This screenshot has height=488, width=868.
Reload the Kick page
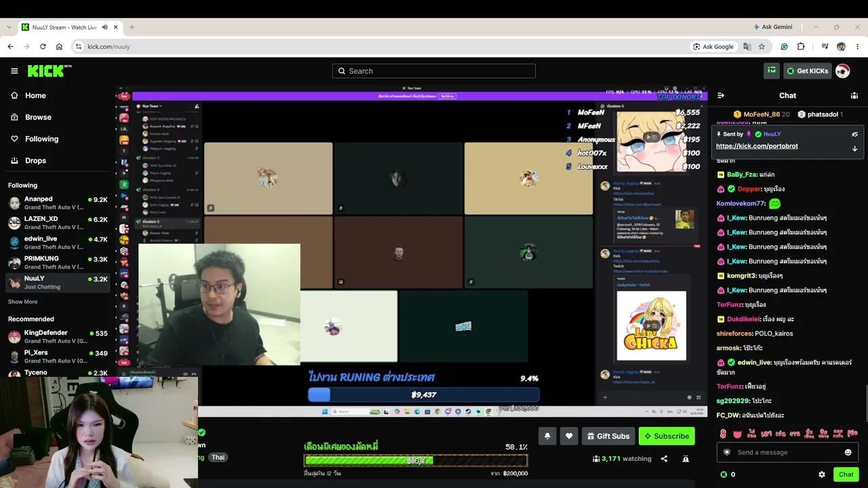(43, 47)
